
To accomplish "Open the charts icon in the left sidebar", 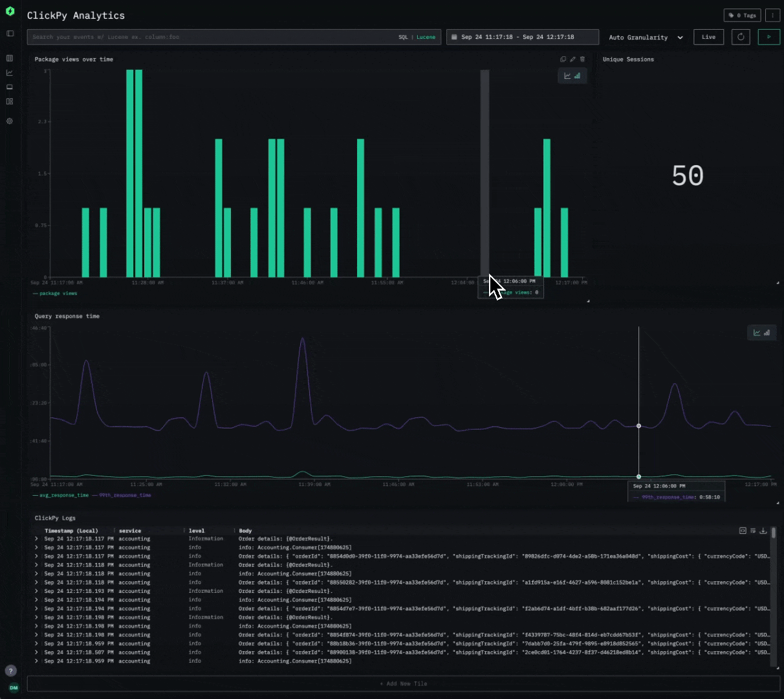I will coord(10,72).
